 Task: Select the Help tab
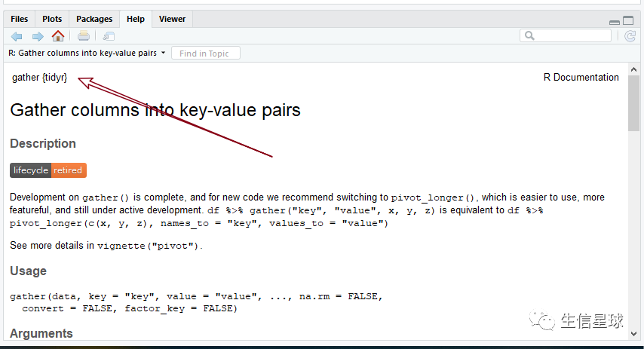[x=136, y=19]
